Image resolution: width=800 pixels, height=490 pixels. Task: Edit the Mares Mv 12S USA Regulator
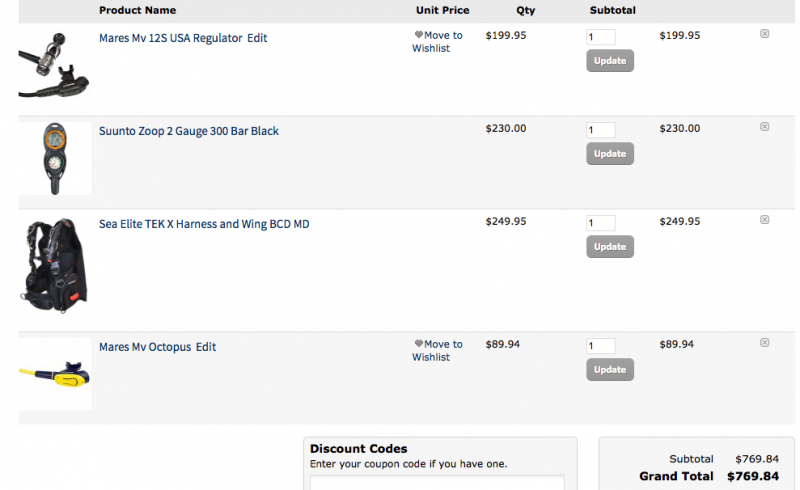[x=257, y=38]
